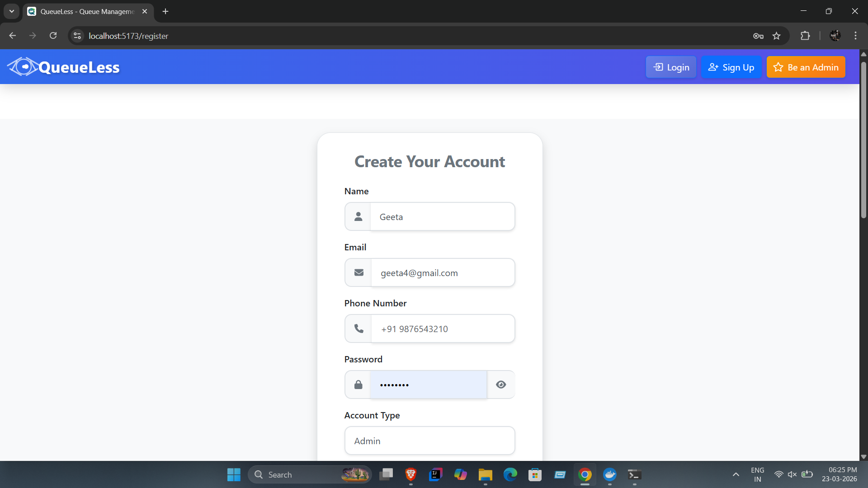The image size is (868, 488).
Task: Click the Sign Up button
Action: 731,67
